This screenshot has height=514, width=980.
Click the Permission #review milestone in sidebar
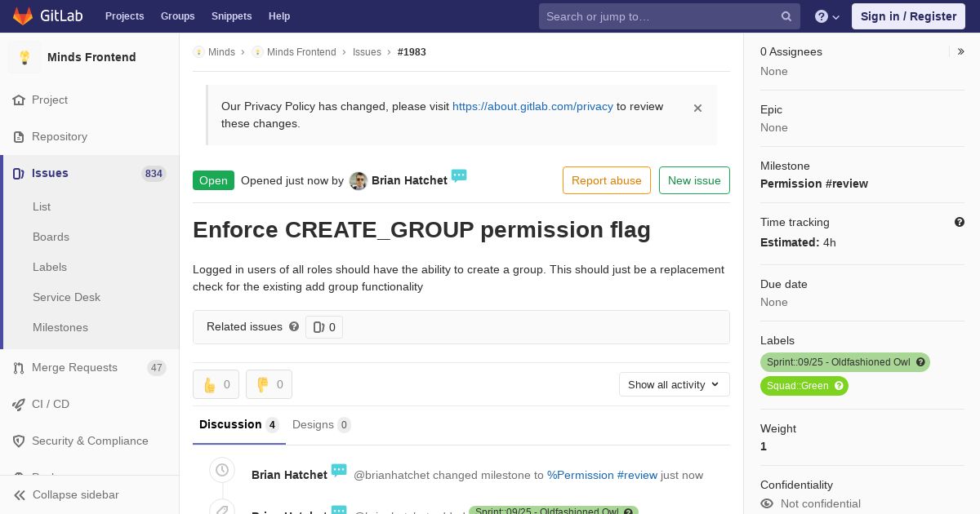814,184
